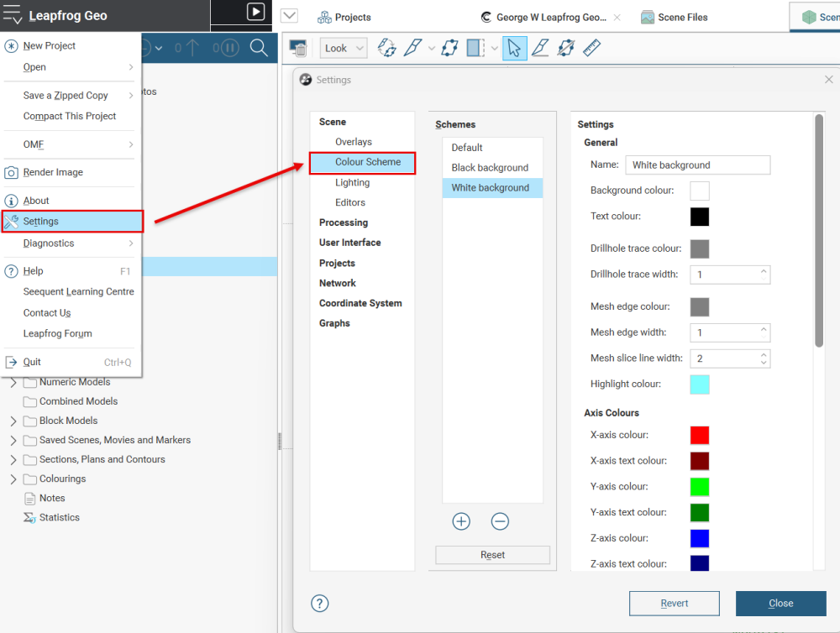The width and height of the screenshot is (840, 633).
Task: Select the Black background scheme
Action: (491, 168)
